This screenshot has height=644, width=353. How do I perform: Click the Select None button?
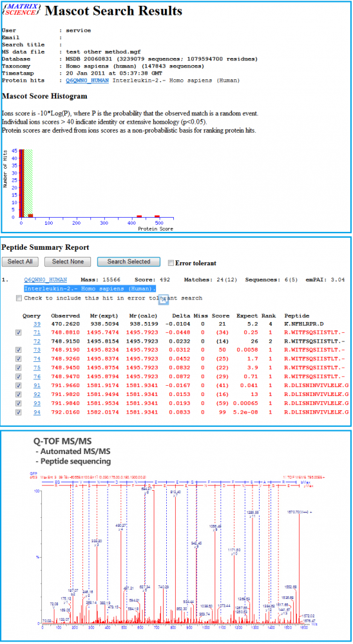68,262
